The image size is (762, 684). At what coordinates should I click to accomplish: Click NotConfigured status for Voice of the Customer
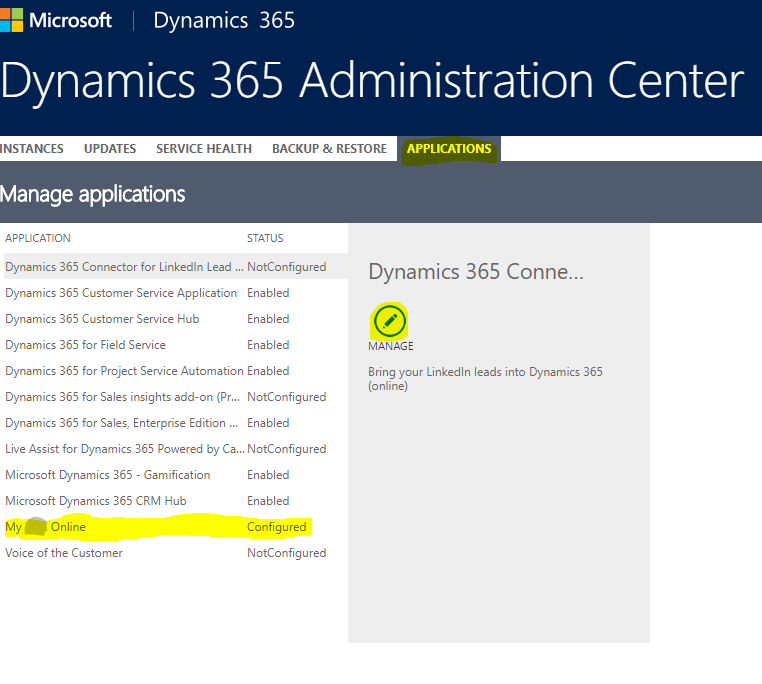click(287, 553)
